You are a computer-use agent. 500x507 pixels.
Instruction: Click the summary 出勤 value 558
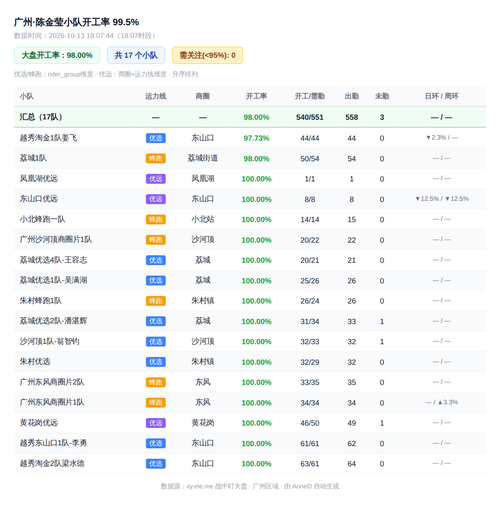click(x=352, y=117)
